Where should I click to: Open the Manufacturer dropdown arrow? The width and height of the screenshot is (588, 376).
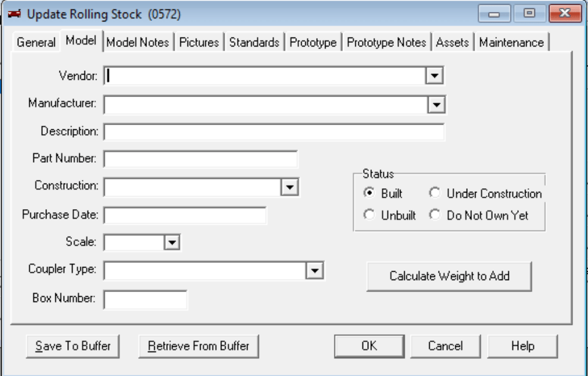click(x=436, y=104)
